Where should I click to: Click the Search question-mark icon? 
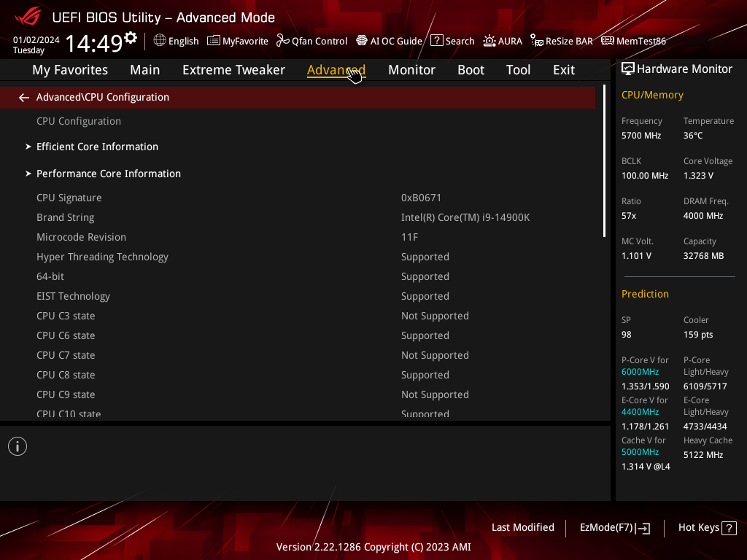coord(436,41)
